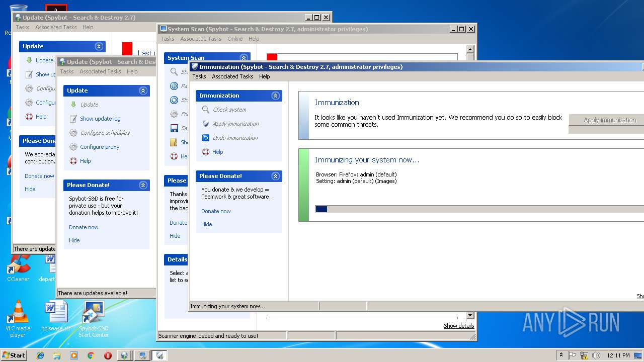Click Spybot System Scan taskbar button
Viewport: 644px width, 362px height.
tap(142, 355)
